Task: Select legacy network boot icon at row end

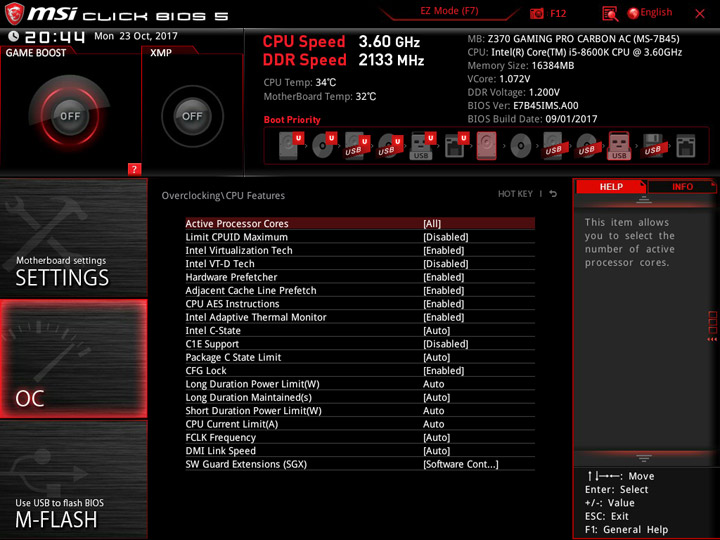Action: click(686, 146)
